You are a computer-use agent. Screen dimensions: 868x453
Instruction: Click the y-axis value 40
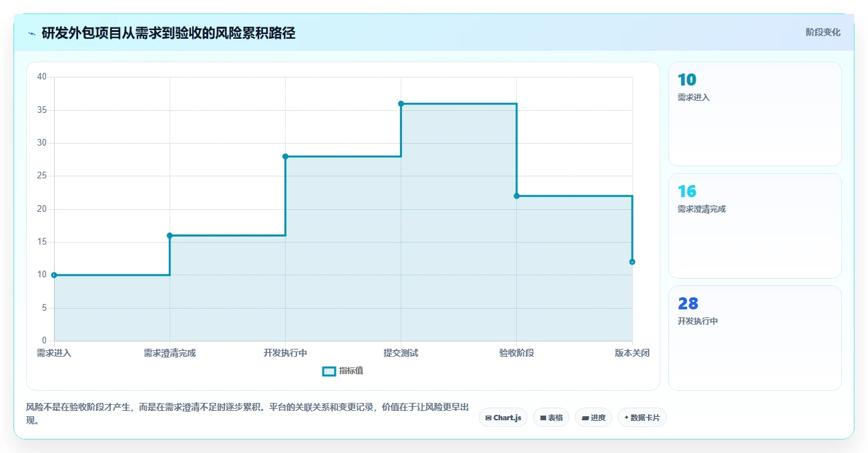pos(42,77)
